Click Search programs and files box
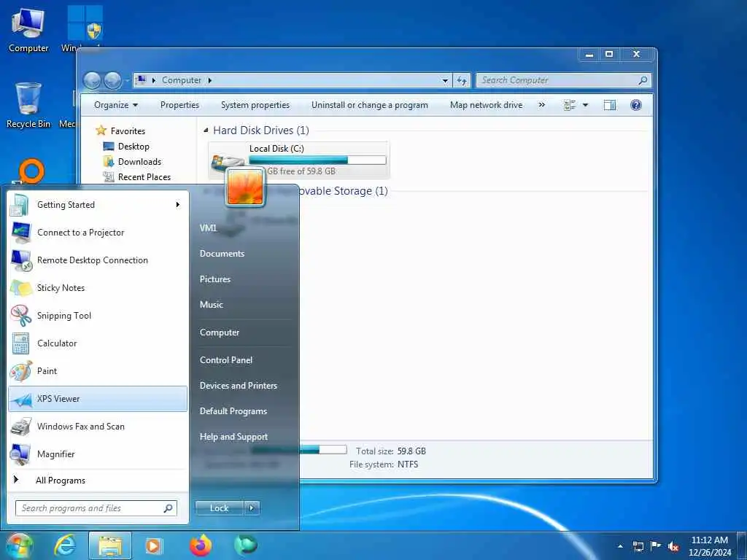 [x=96, y=508]
